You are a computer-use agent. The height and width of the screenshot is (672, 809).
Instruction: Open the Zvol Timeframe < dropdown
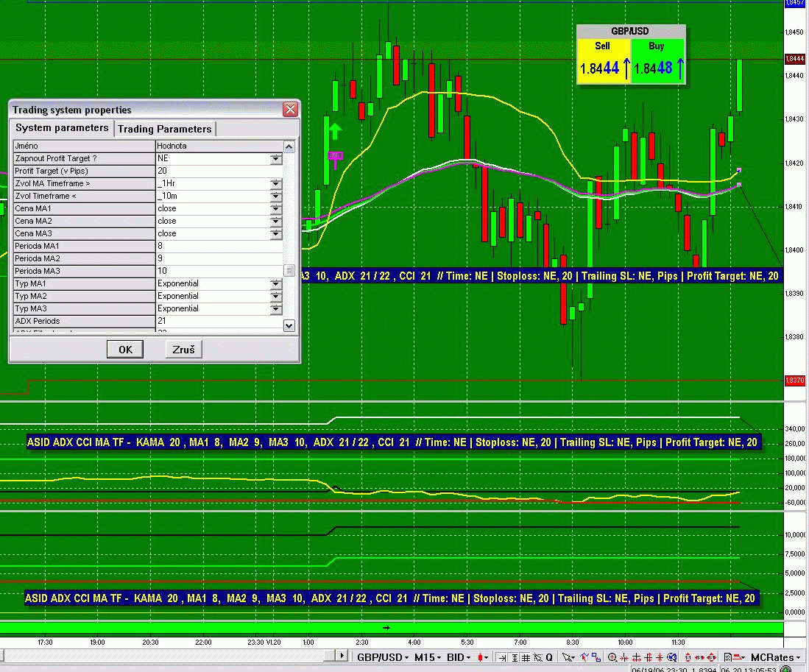[275, 196]
